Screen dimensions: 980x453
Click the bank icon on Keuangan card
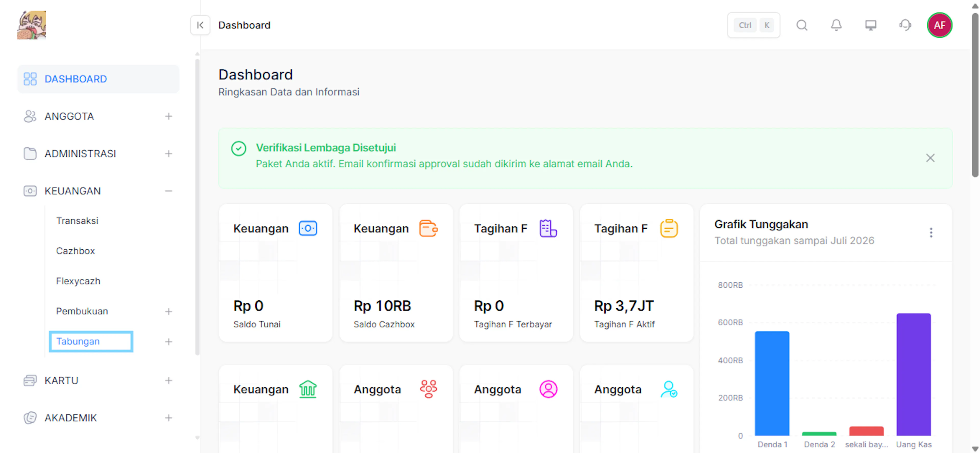(x=308, y=389)
